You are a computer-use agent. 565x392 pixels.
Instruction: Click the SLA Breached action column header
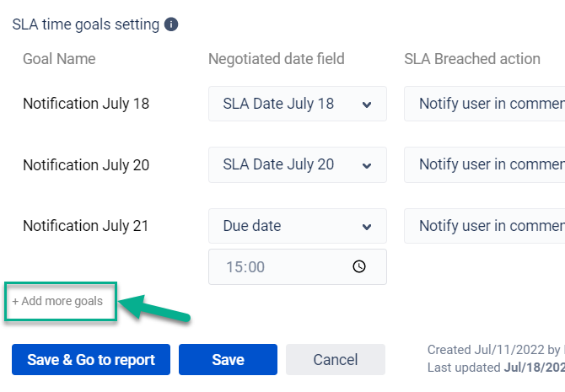tap(472, 59)
